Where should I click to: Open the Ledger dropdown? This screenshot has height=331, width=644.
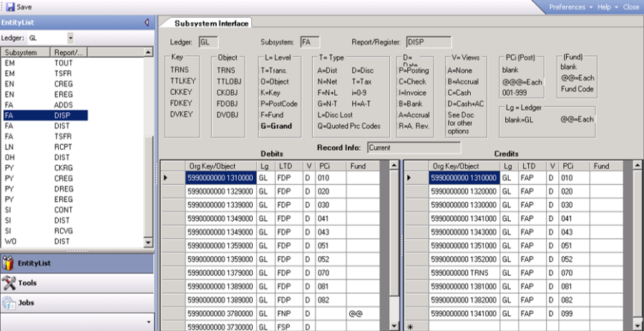70,37
